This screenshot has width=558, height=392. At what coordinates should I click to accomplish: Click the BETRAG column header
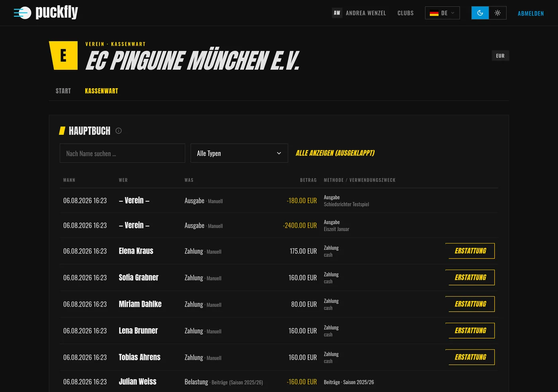(308, 180)
